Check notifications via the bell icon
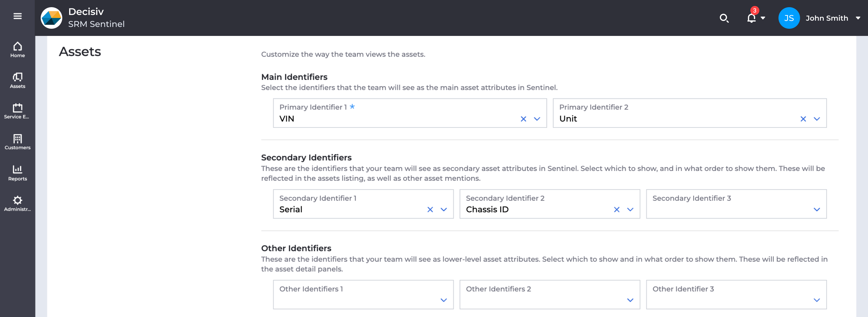The image size is (868, 317). point(751,18)
